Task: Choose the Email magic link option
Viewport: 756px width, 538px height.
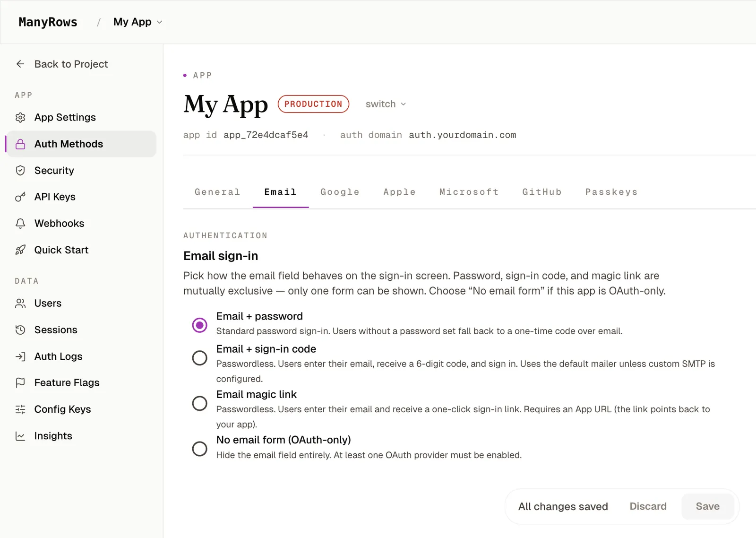Action: [x=199, y=403]
